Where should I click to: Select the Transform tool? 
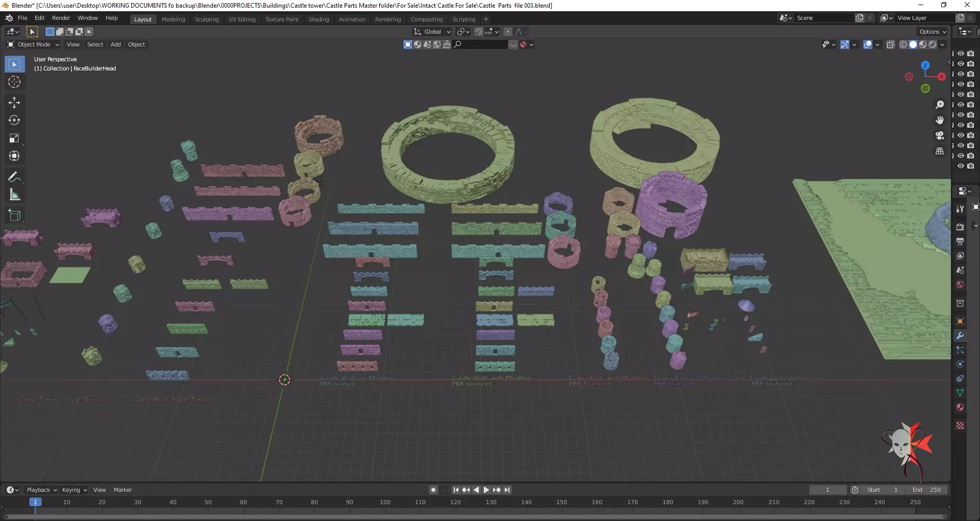pyautogui.click(x=14, y=156)
